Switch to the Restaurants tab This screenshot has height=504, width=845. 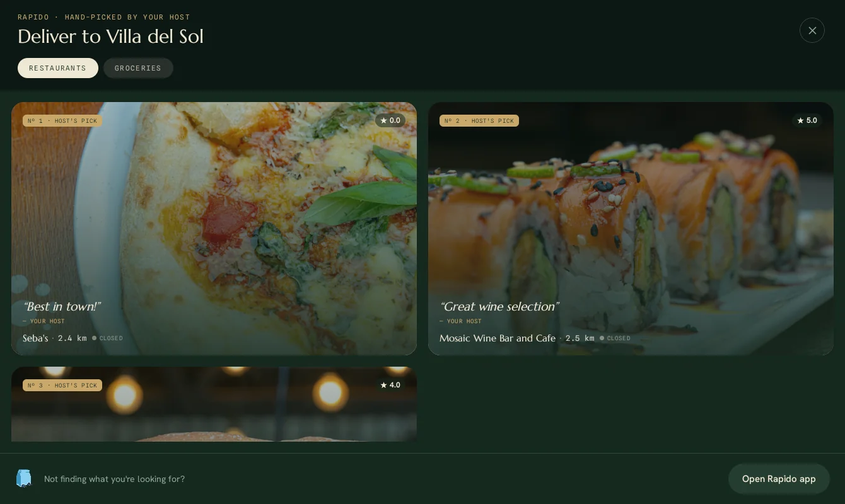click(x=58, y=68)
